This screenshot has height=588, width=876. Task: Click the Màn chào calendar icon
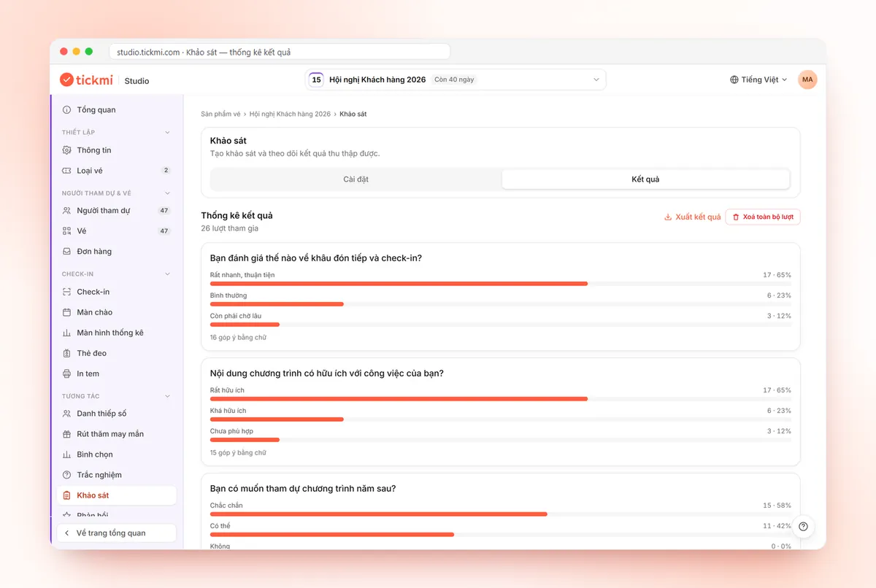click(x=66, y=312)
